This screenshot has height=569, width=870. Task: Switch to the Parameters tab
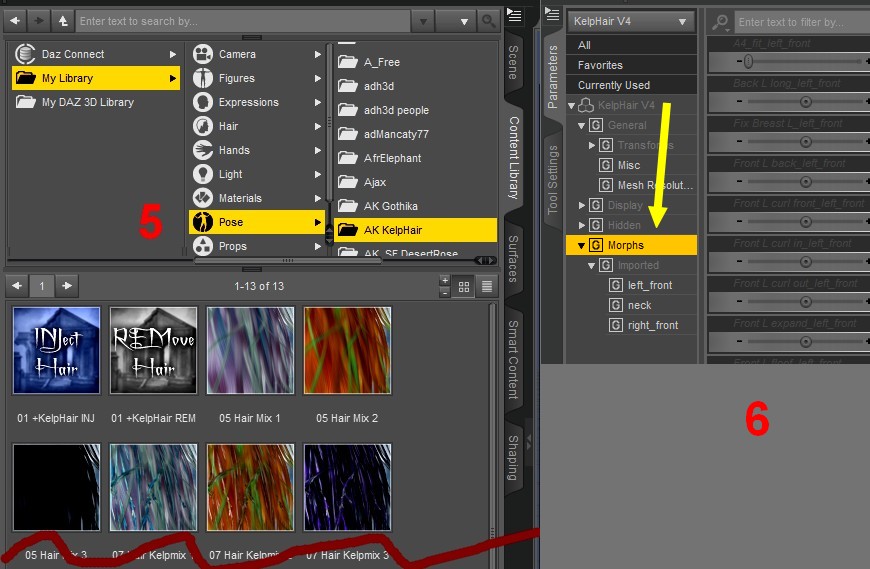(553, 77)
